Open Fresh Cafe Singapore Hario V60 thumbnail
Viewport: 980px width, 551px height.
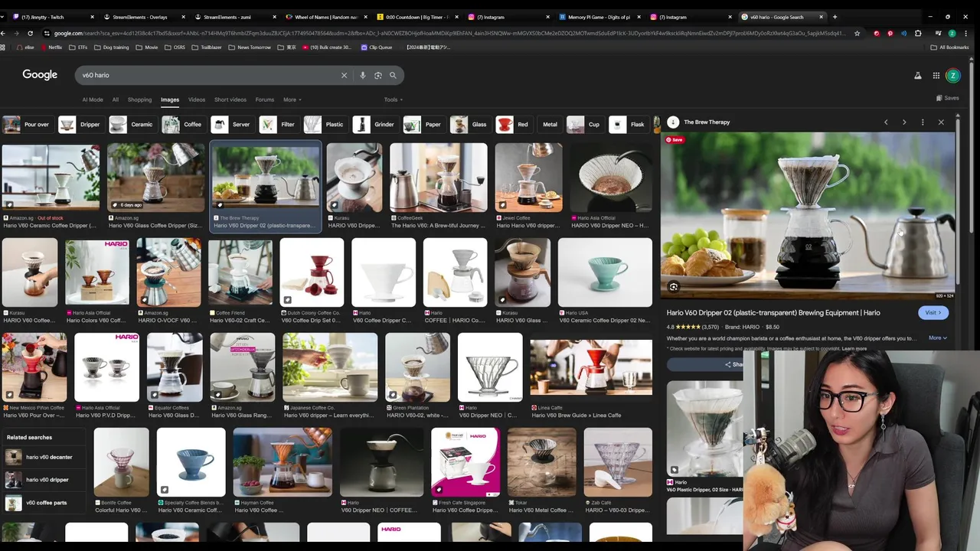pyautogui.click(x=465, y=462)
